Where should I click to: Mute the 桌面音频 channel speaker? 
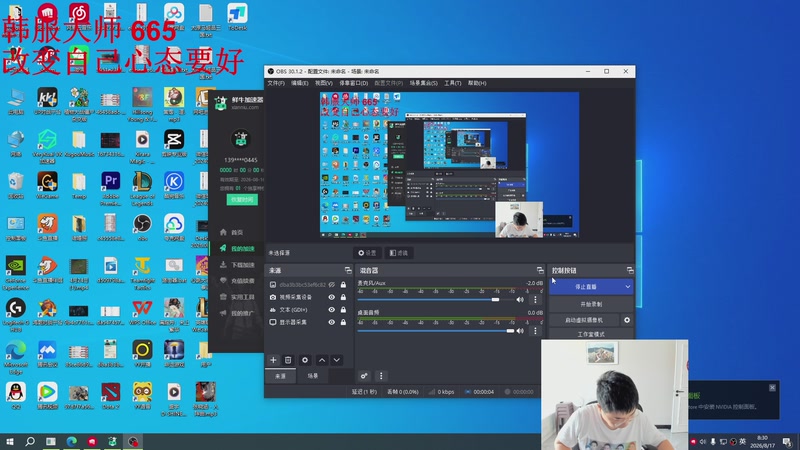520,331
